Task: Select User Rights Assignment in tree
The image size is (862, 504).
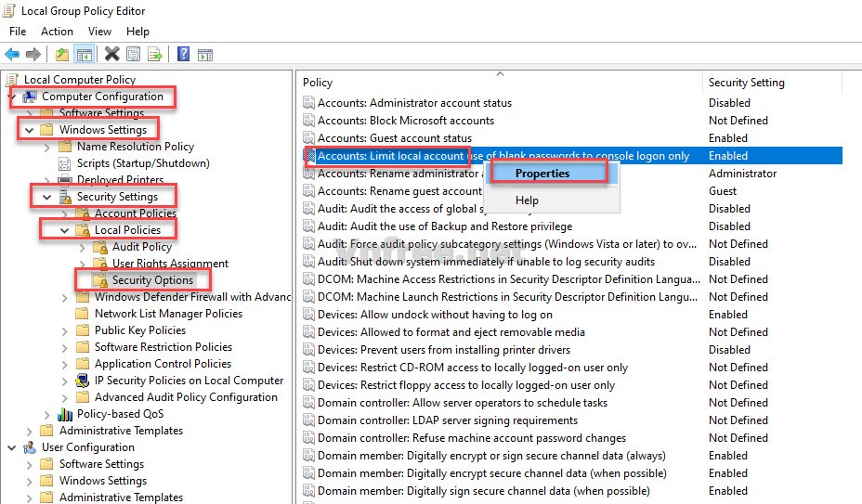Action: (x=170, y=264)
